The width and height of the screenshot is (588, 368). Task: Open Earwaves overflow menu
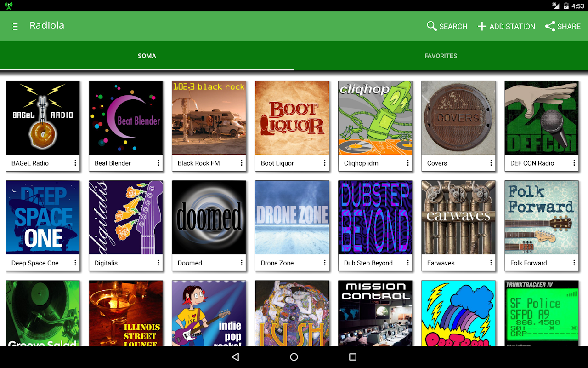[x=491, y=263]
